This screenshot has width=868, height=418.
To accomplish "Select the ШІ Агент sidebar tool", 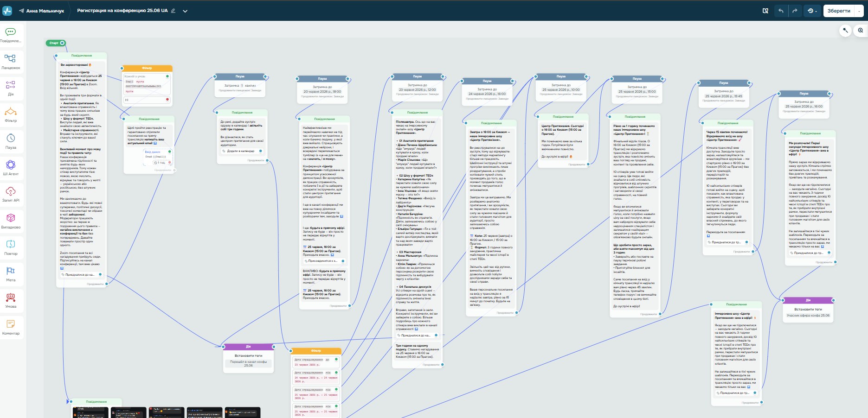I will click(x=11, y=168).
